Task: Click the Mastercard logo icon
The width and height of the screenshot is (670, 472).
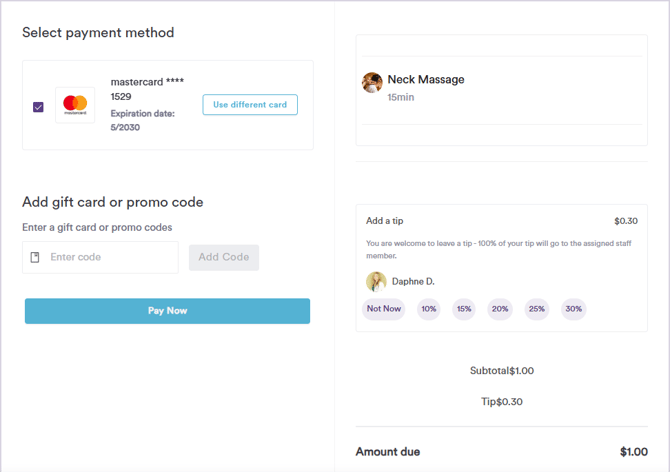Action: pos(75,105)
